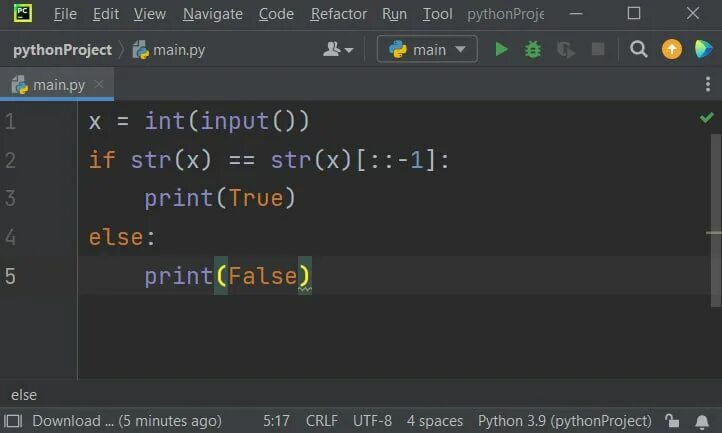This screenshot has width=722, height=433.
Task: Toggle tool window quick access icon in status bar
Action: pyautogui.click(x=13, y=421)
